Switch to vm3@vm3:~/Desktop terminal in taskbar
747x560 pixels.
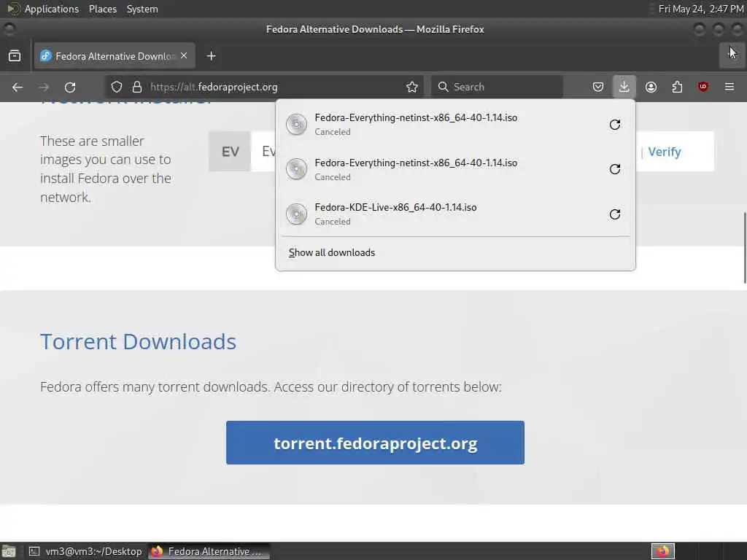tap(86, 551)
